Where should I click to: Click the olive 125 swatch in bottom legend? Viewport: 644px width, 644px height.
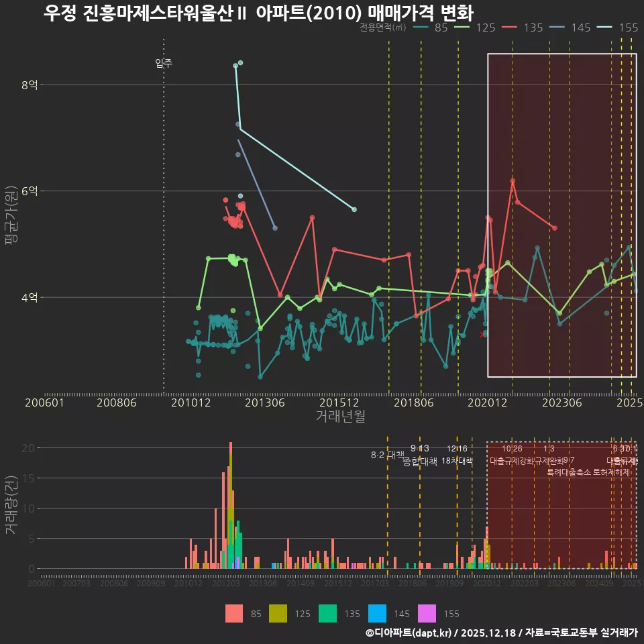coord(278,613)
